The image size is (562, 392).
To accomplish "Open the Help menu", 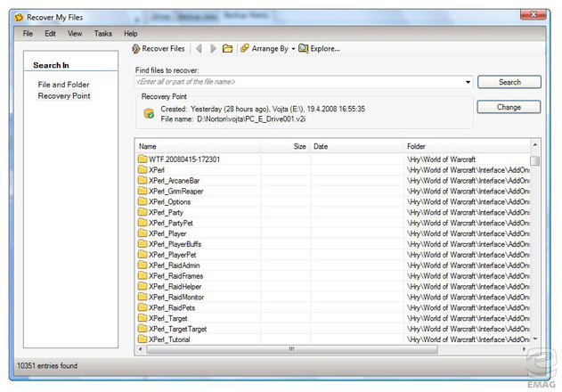I will click(131, 33).
